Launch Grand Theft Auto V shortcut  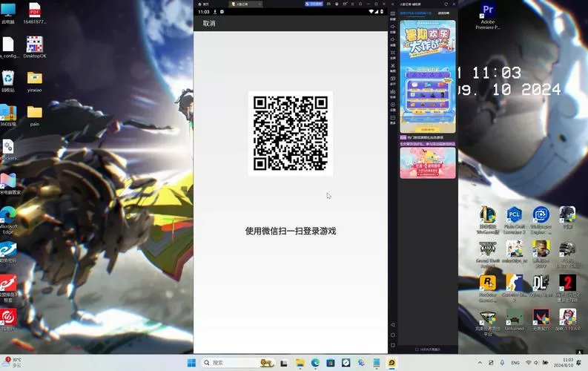pyautogui.click(x=487, y=255)
